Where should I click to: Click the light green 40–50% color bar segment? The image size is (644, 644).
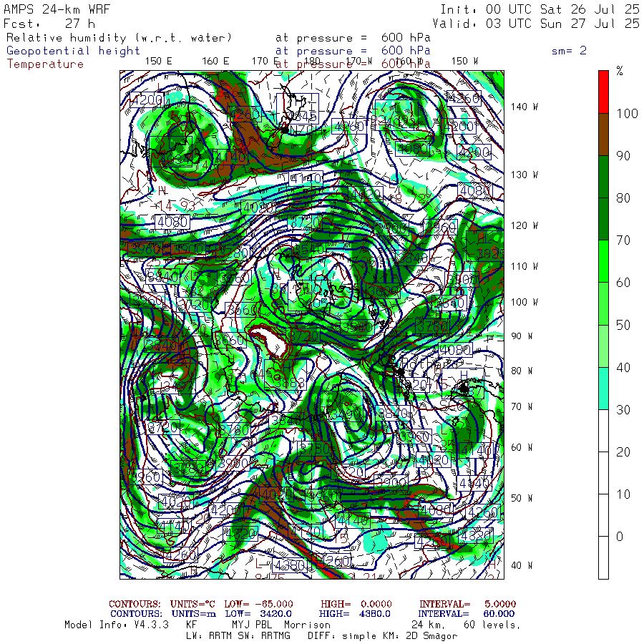[603, 346]
